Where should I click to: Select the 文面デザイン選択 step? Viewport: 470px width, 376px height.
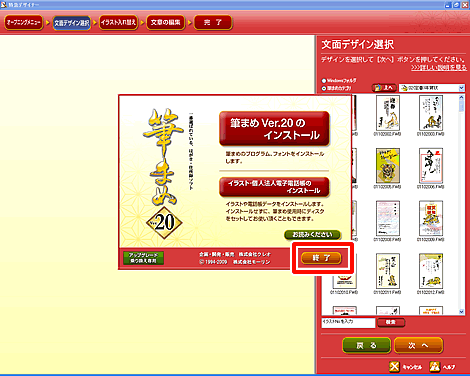71,23
